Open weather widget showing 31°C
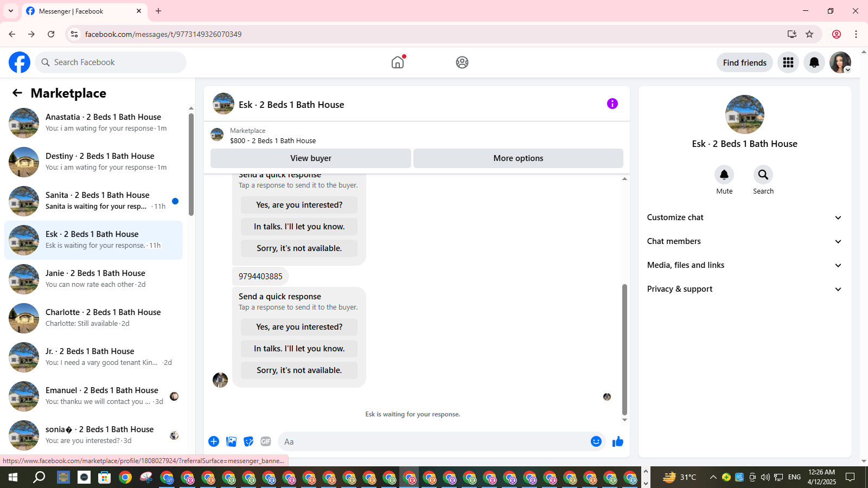 pyautogui.click(x=680, y=477)
